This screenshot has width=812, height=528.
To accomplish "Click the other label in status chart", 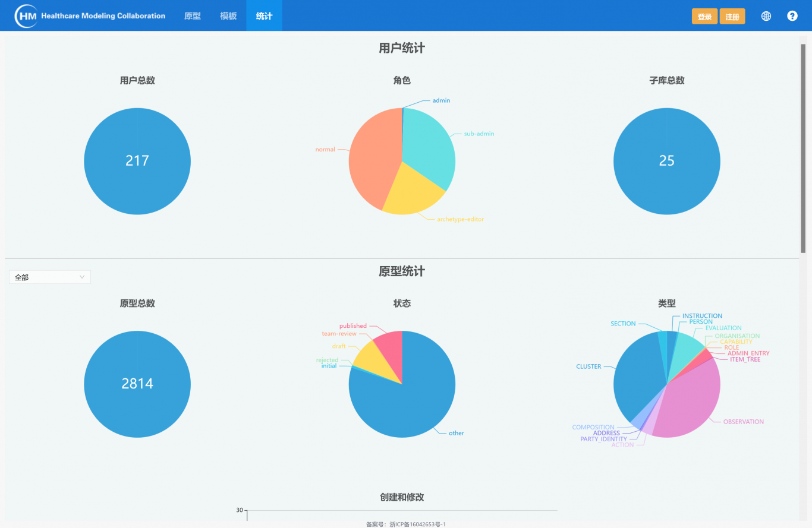I will [457, 433].
